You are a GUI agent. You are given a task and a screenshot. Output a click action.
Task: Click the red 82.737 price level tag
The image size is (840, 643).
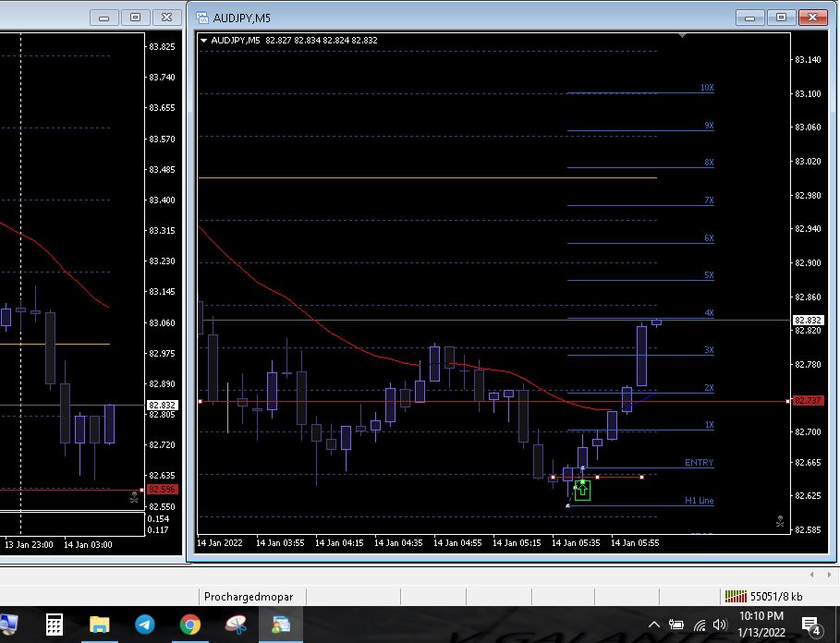[802, 401]
